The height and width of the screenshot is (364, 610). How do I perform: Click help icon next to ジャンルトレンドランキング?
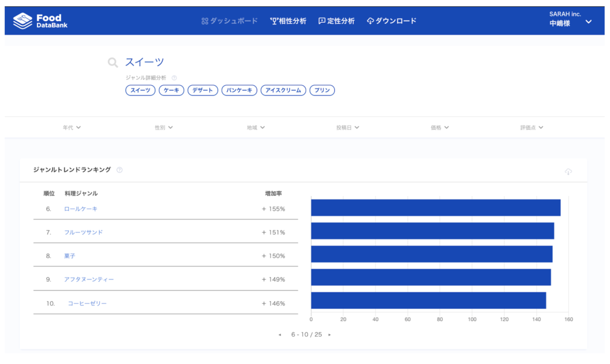[x=120, y=170]
